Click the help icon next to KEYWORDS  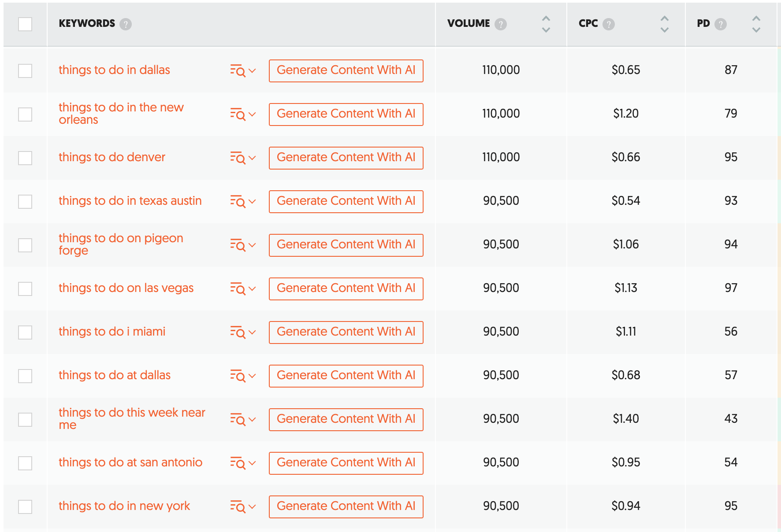pos(126,24)
